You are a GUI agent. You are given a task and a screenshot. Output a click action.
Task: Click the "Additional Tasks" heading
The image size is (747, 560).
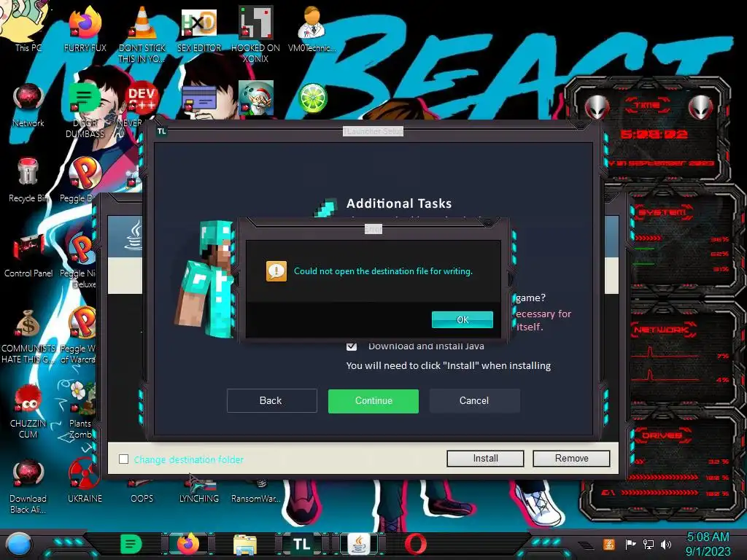[399, 204]
